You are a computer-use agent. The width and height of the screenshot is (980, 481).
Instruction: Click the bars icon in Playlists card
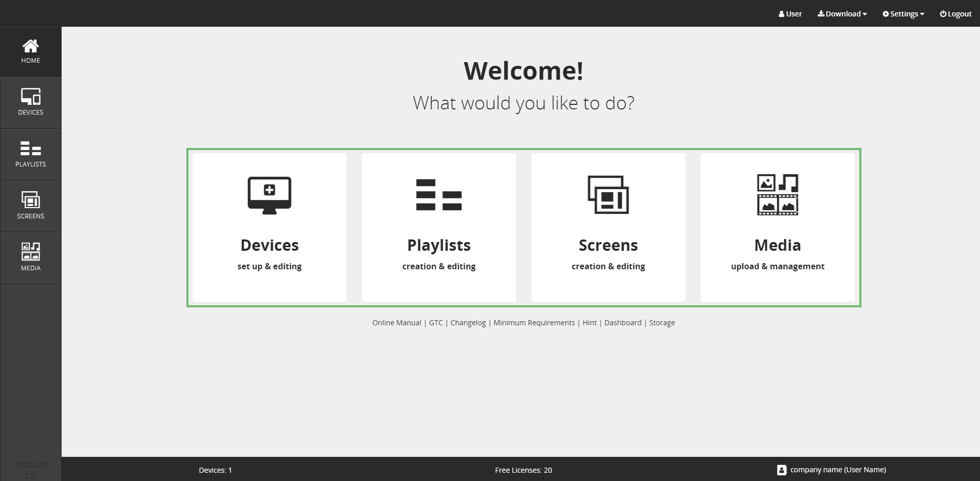coord(439,195)
